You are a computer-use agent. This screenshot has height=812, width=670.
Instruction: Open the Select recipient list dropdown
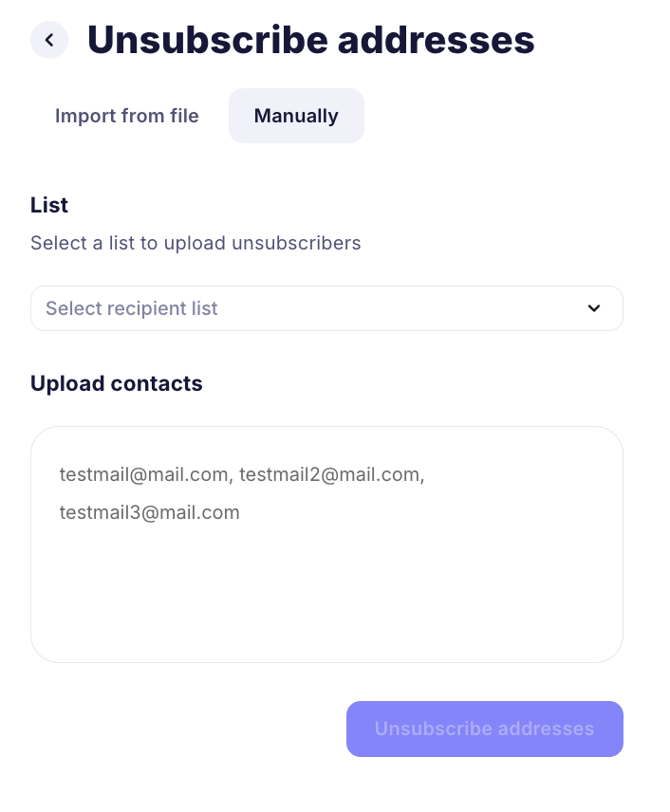click(326, 308)
